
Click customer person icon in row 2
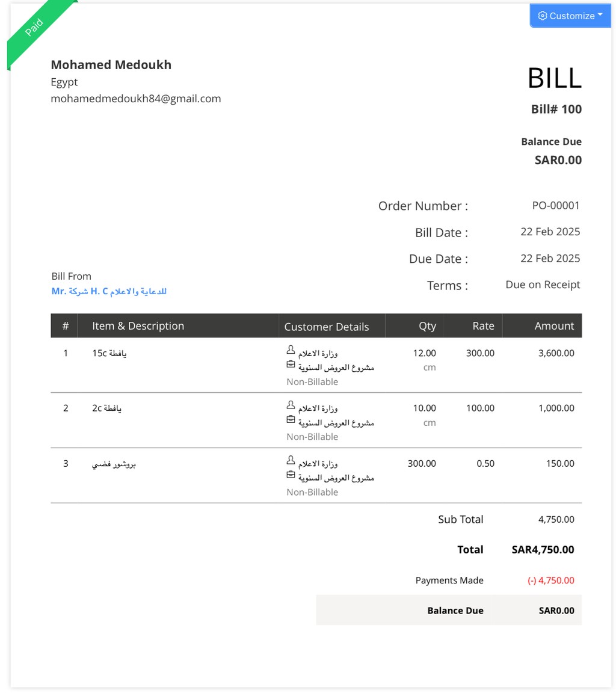point(291,405)
